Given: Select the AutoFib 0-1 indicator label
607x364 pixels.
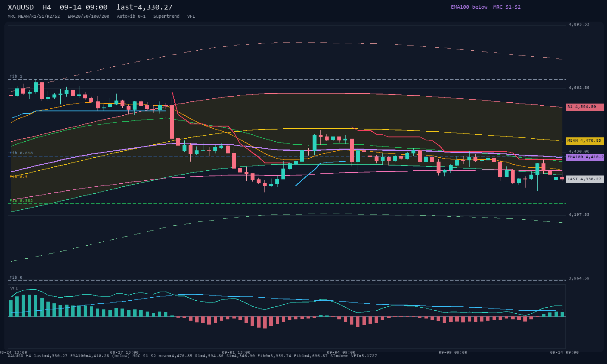Looking at the screenshot, I should point(131,16).
